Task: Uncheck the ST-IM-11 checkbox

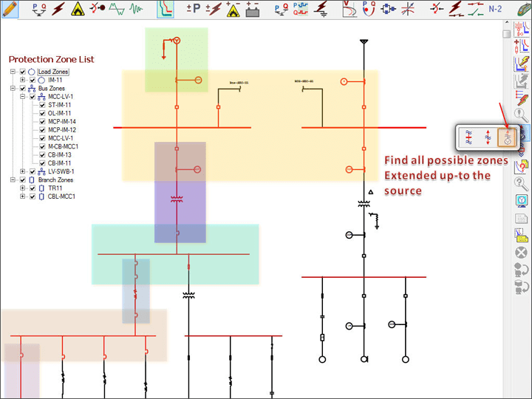Action: tap(42, 105)
